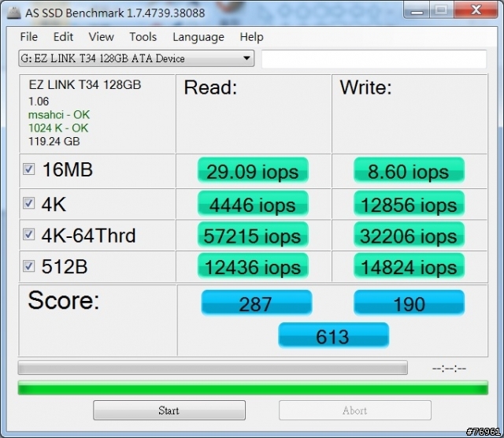Screen dimensions: 504x438
Task: Click the EZ LINK T34 128GB device name
Action: tap(85, 85)
